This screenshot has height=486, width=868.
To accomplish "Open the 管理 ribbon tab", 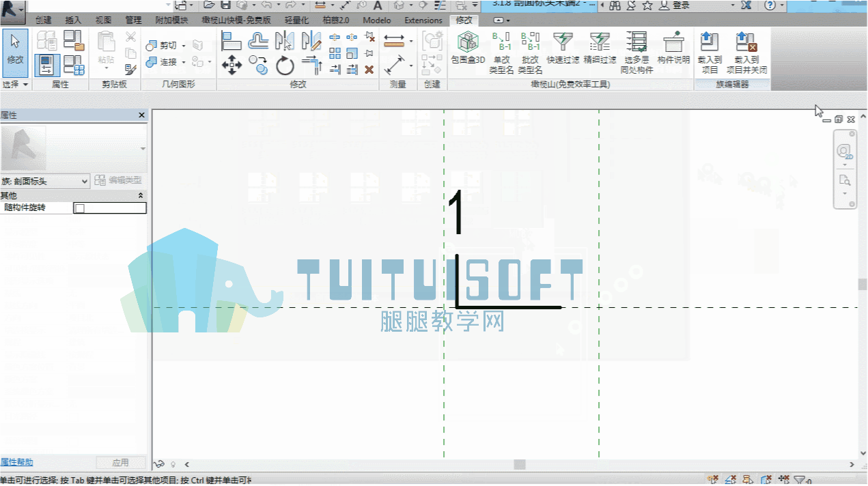I will [133, 20].
